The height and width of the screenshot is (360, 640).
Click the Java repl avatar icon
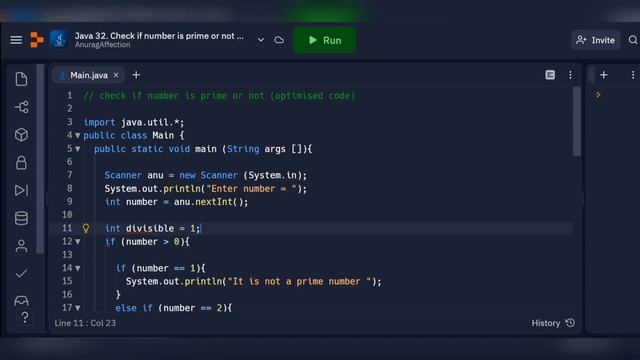pos(59,40)
